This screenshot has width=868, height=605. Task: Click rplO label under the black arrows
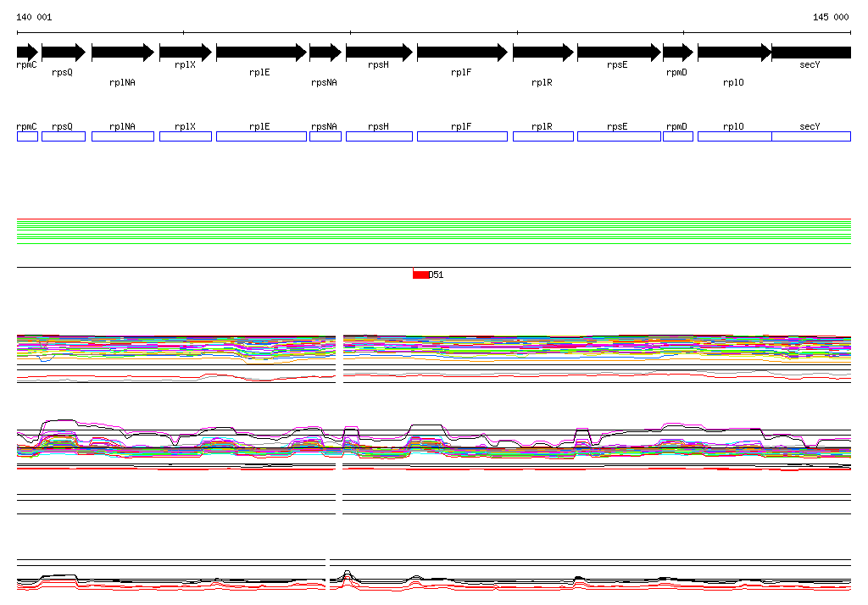[x=733, y=82]
